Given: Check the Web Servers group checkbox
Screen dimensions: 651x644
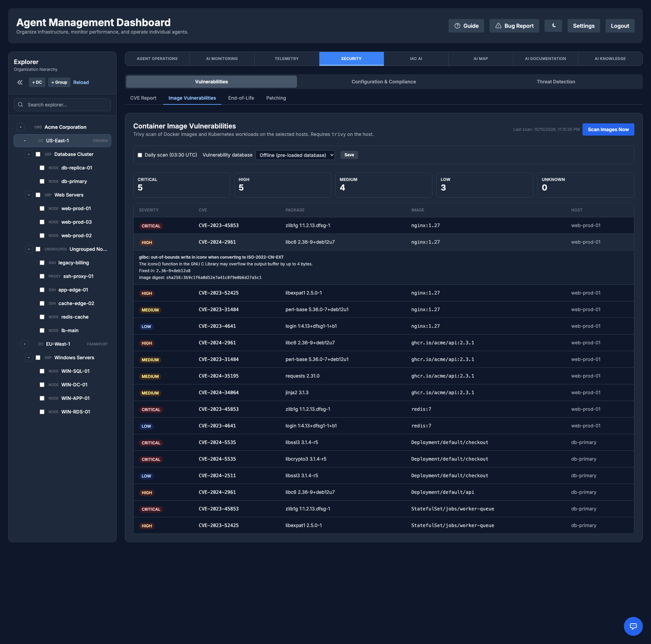Looking at the screenshot, I should point(38,195).
